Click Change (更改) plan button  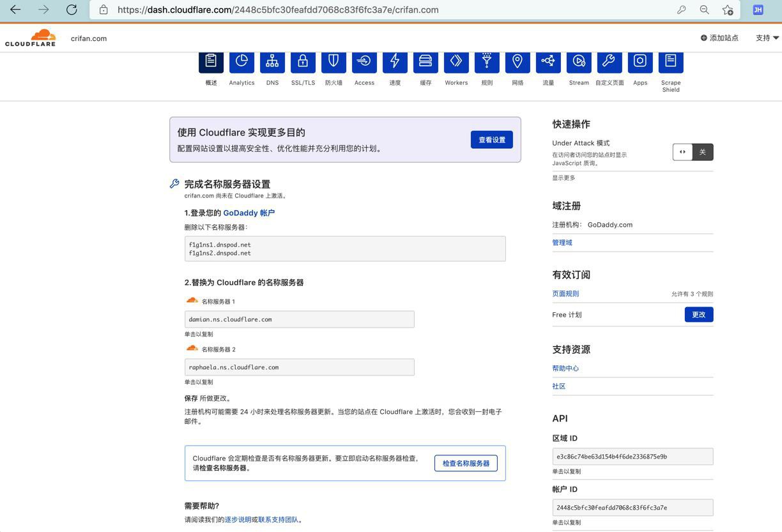click(699, 314)
